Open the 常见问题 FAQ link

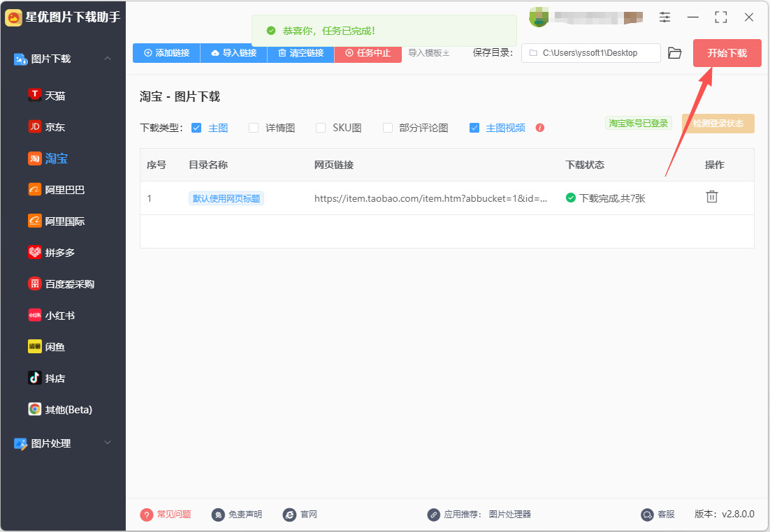point(166,515)
